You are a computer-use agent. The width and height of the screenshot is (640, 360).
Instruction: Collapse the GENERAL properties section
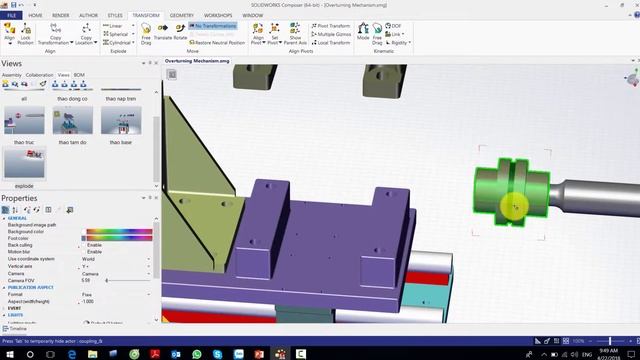tap(4, 218)
